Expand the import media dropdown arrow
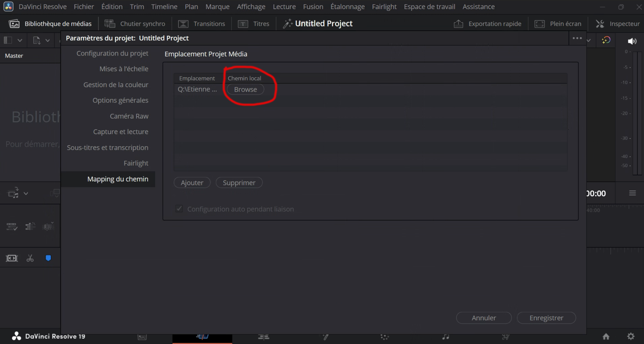The height and width of the screenshot is (344, 644). (x=48, y=40)
